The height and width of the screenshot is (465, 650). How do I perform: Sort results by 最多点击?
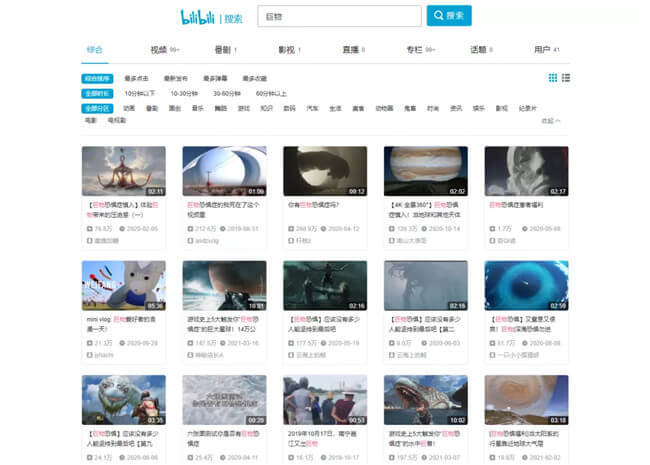tap(136, 78)
